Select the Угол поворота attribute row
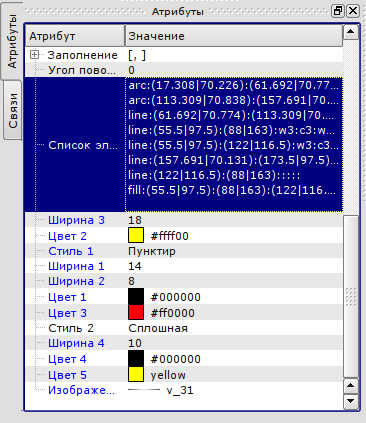This screenshot has width=366, height=423. pos(184,70)
